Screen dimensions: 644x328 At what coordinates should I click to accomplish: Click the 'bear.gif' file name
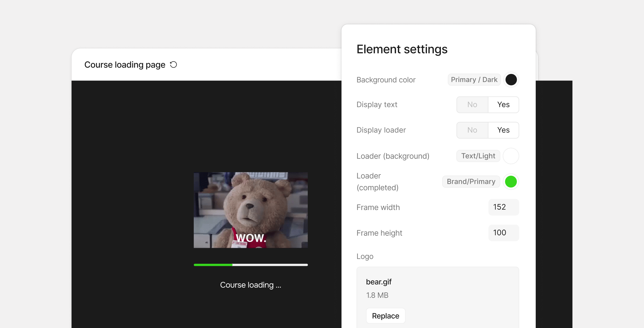(x=379, y=282)
